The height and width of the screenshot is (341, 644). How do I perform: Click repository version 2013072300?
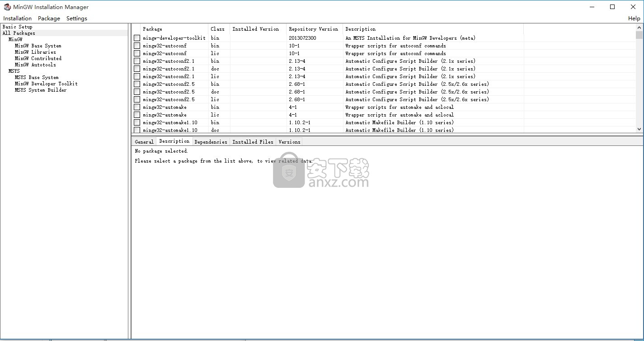[x=302, y=38]
